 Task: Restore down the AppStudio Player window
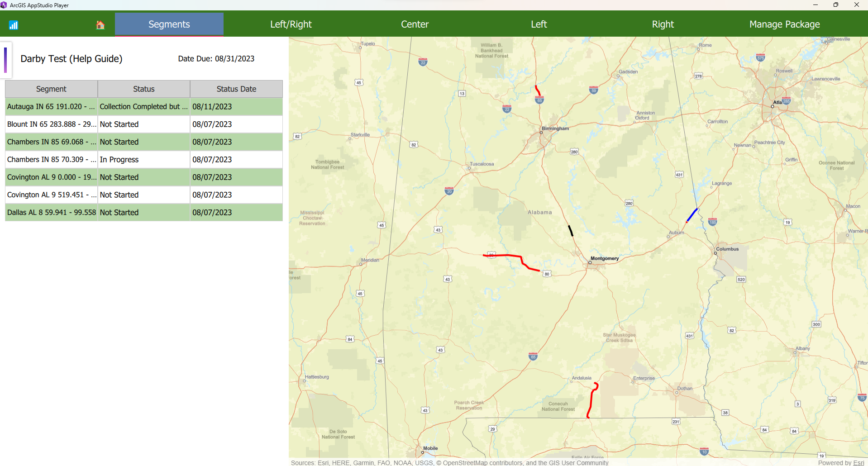[836, 5]
